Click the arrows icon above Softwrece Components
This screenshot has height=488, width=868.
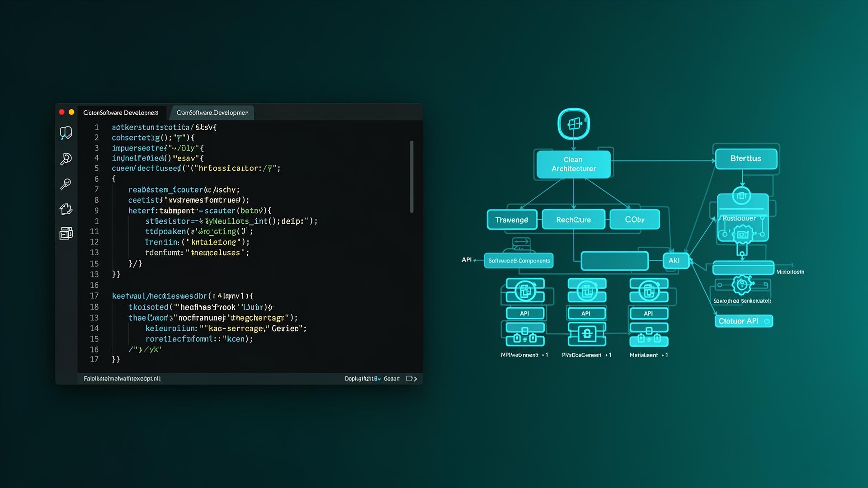click(521, 242)
